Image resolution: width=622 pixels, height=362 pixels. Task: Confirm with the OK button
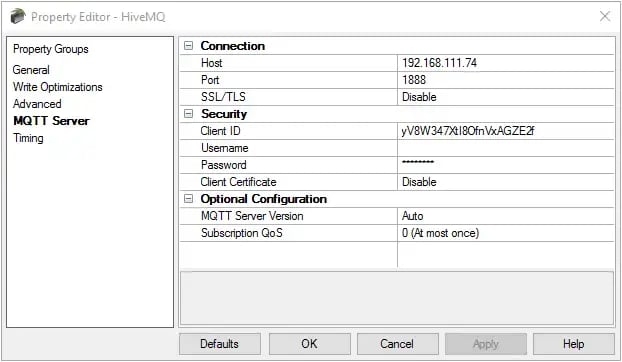coord(309,344)
